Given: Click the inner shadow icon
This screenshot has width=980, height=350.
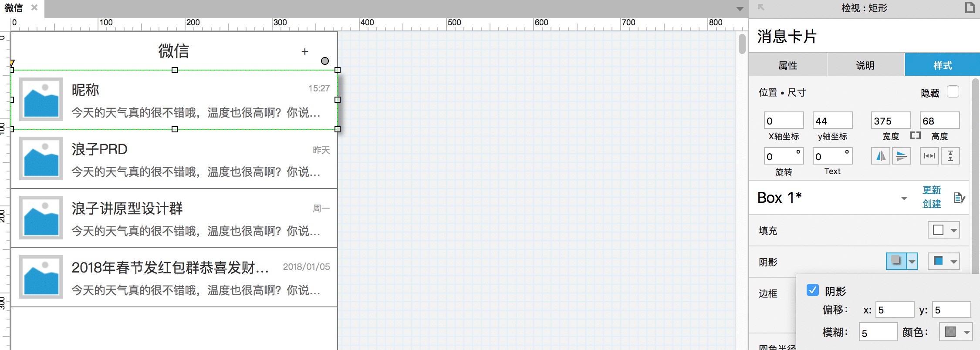Looking at the screenshot, I should point(938,261).
